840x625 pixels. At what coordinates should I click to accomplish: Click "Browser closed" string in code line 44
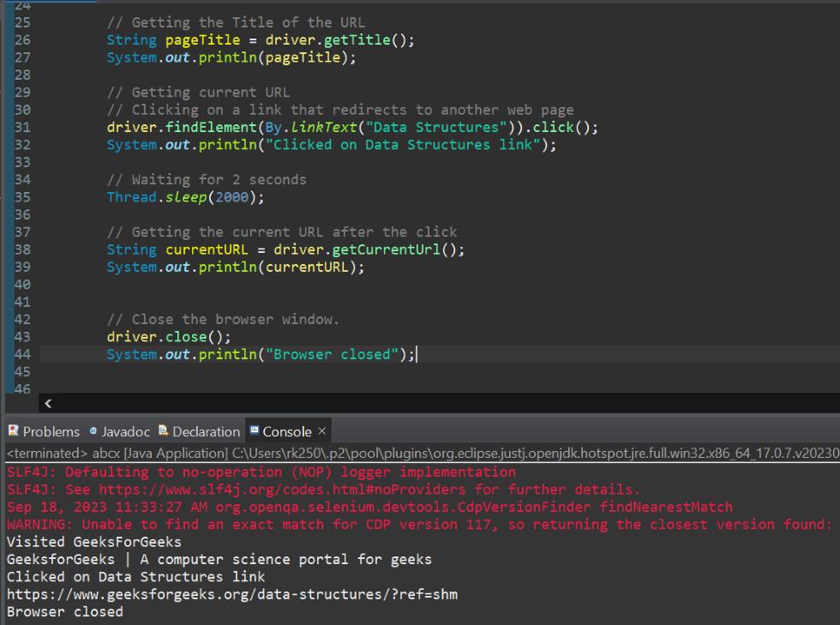click(333, 354)
